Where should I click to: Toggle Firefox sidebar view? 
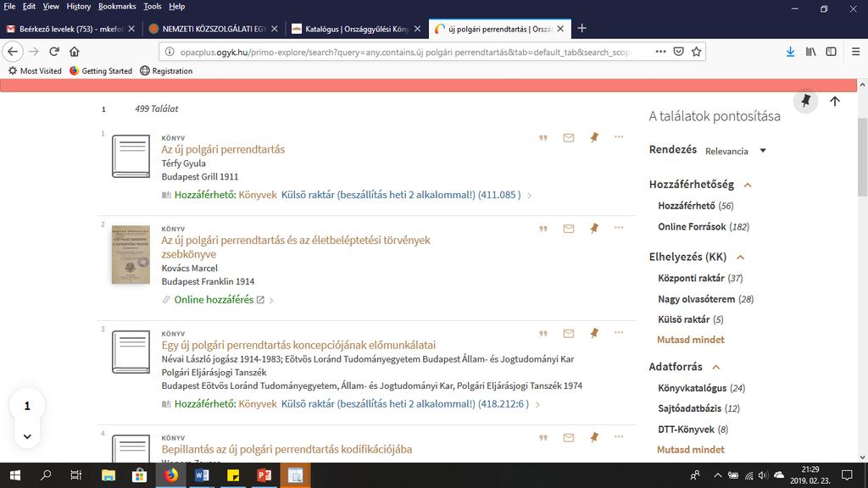pyautogui.click(x=831, y=52)
